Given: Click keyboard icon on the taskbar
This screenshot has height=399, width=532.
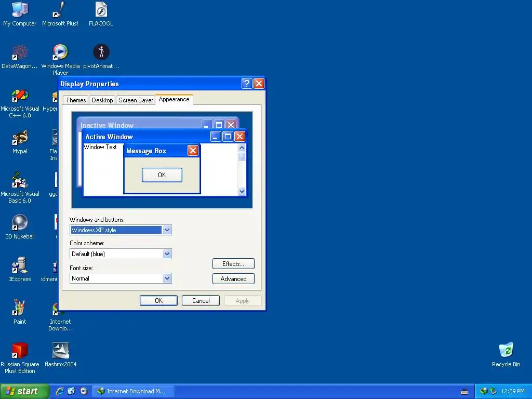Looking at the screenshot, I should [464, 392].
